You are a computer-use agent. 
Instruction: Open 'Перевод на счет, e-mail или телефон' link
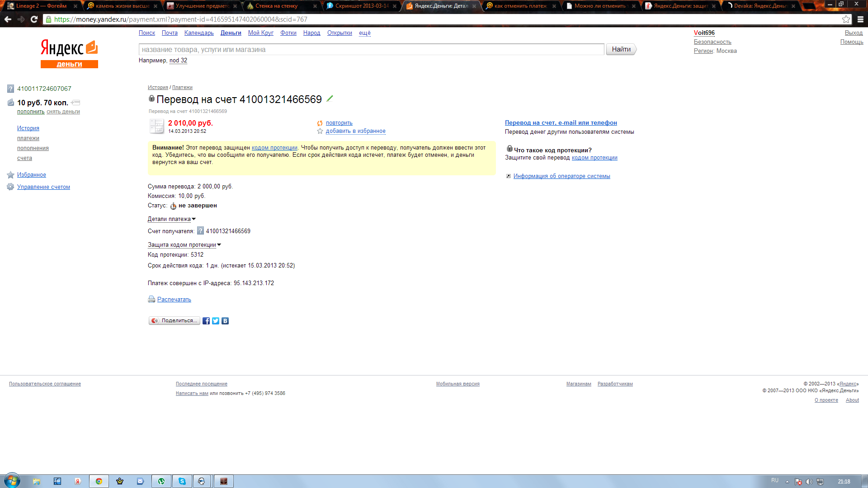561,123
